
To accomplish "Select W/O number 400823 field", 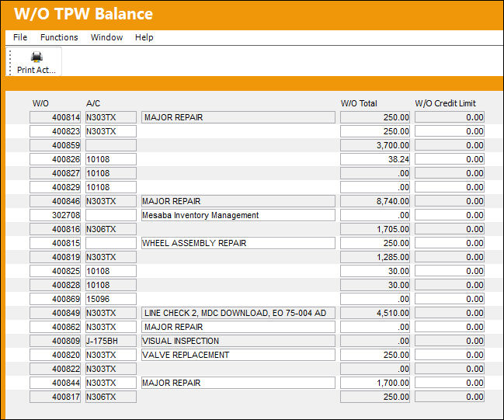I will 55,131.
